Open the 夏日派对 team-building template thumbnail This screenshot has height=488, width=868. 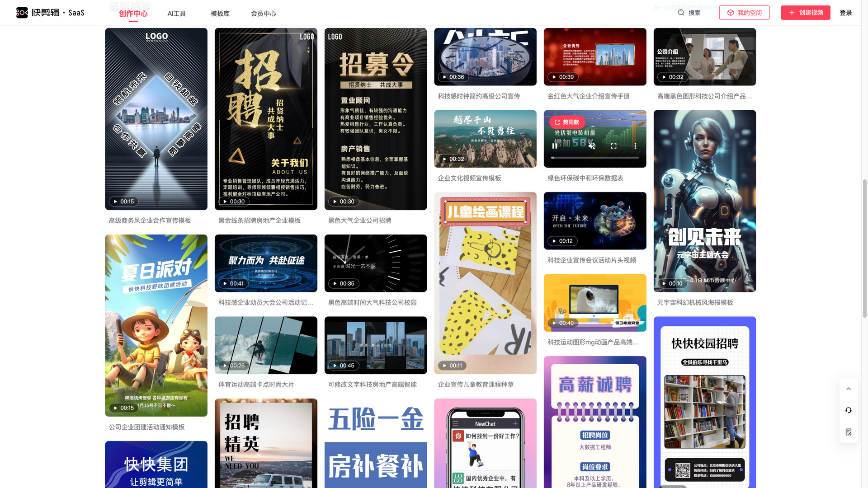tap(156, 325)
